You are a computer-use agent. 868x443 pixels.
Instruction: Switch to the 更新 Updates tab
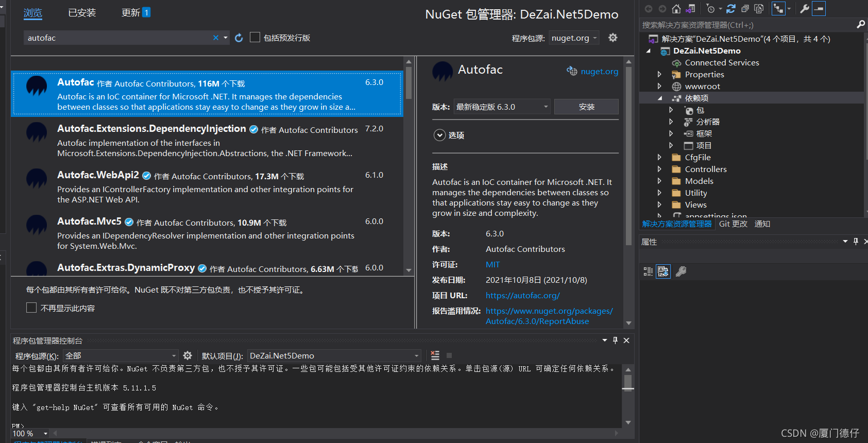[x=135, y=12]
